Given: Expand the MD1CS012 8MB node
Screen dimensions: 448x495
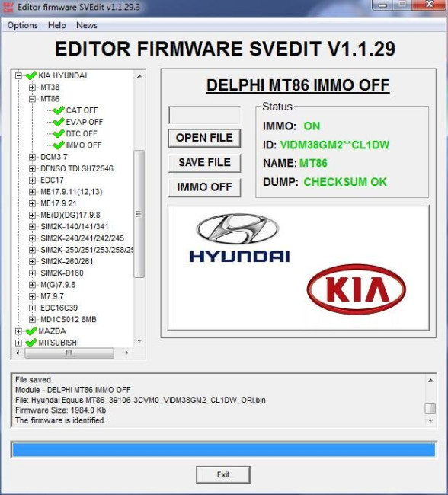Looking at the screenshot, I should pos(32,320).
